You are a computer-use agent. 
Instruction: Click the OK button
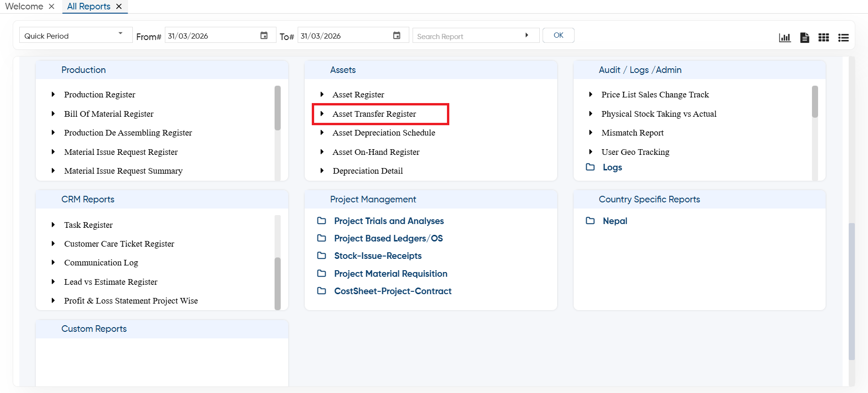pyautogui.click(x=559, y=35)
